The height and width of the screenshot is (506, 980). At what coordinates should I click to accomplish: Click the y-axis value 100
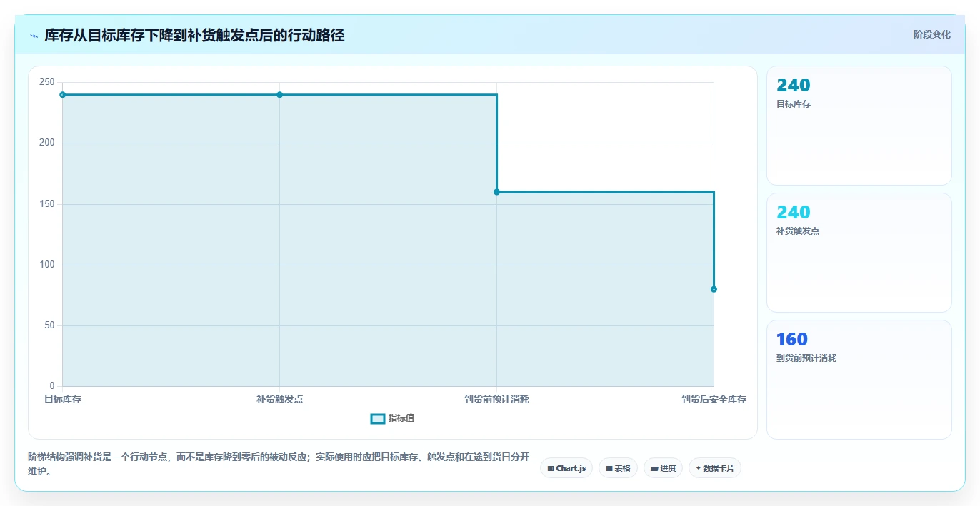(x=47, y=265)
